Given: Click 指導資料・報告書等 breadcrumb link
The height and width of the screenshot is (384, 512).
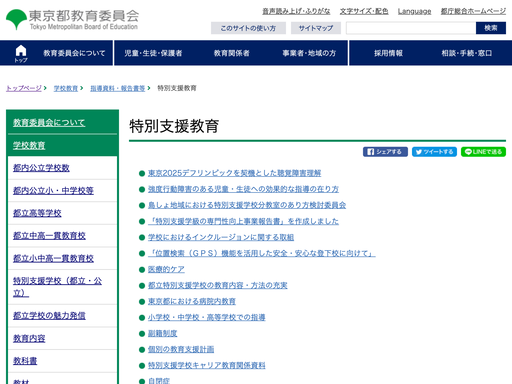Looking at the screenshot, I should [118, 88].
